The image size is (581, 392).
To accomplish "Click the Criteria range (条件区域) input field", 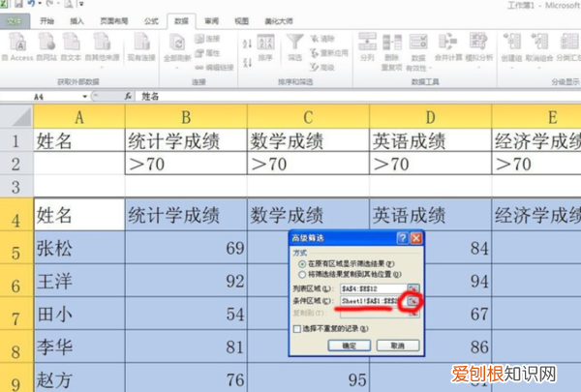I will [x=371, y=301].
